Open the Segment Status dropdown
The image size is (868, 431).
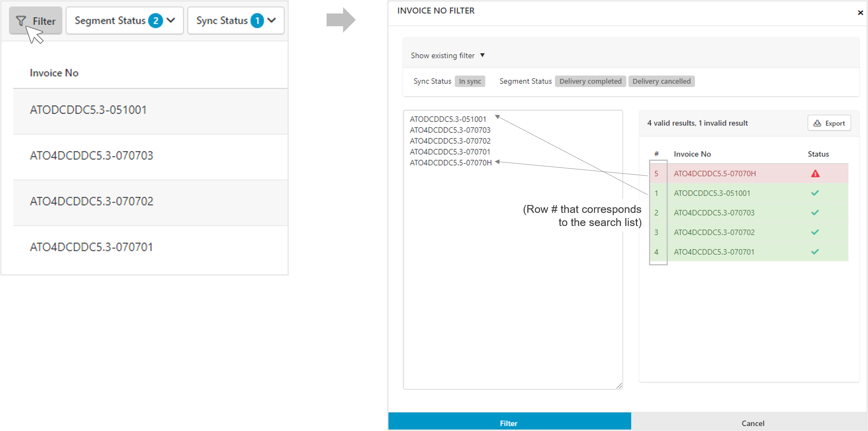click(x=124, y=21)
